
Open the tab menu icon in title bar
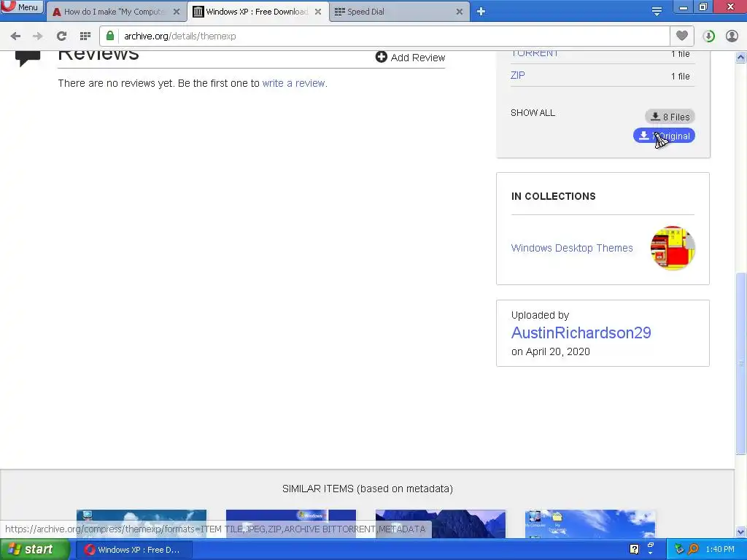[x=657, y=12]
